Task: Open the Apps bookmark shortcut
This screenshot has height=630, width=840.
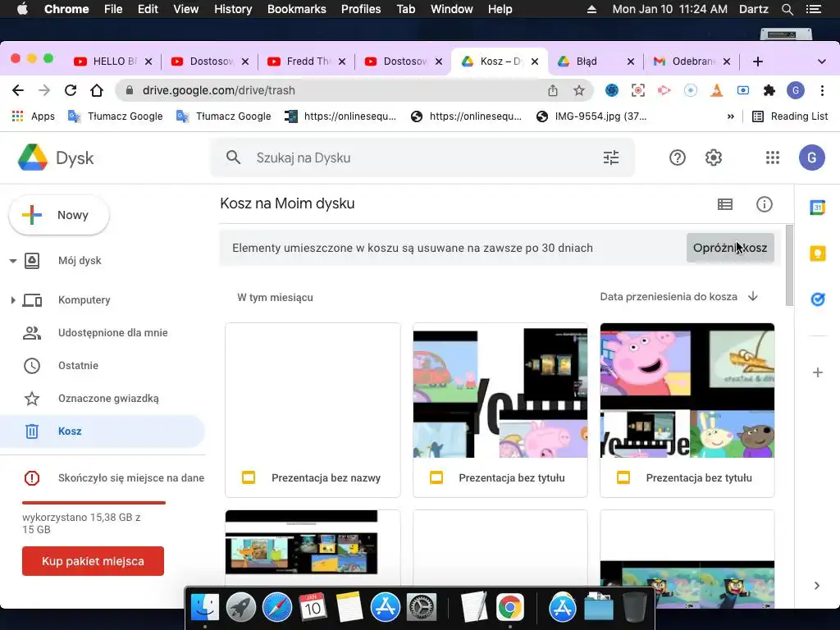Action: (33, 116)
